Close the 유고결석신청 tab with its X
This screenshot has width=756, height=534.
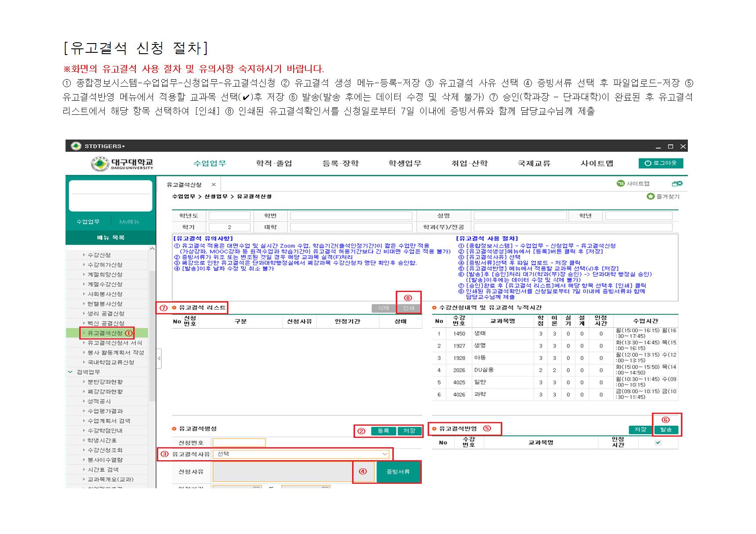click(x=214, y=185)
